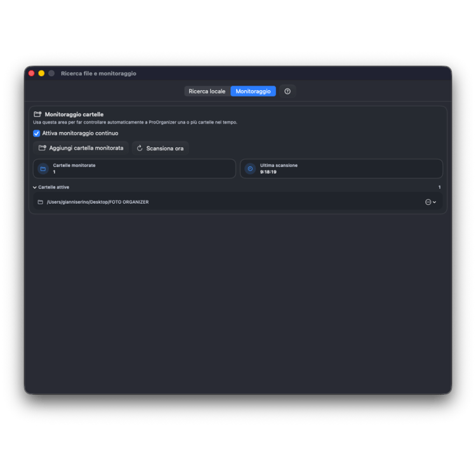
Task: Disable Attiva monitoraggio continuo checkbox
Action: [36, 133]
